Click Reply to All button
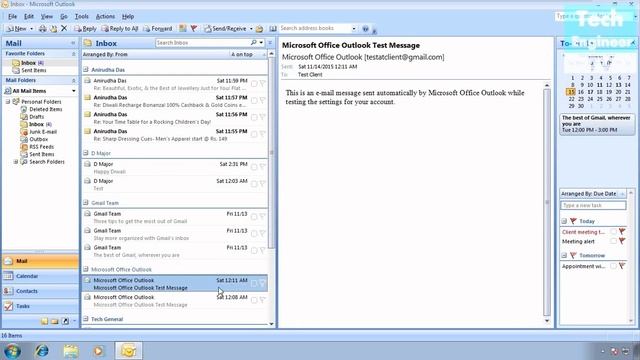 tap(120, 29)
